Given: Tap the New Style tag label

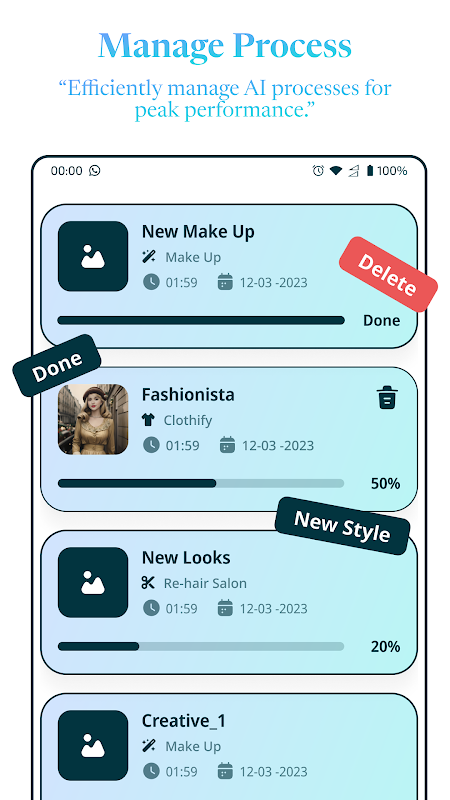Looking at the screenshot, I should tap(342, 526).
